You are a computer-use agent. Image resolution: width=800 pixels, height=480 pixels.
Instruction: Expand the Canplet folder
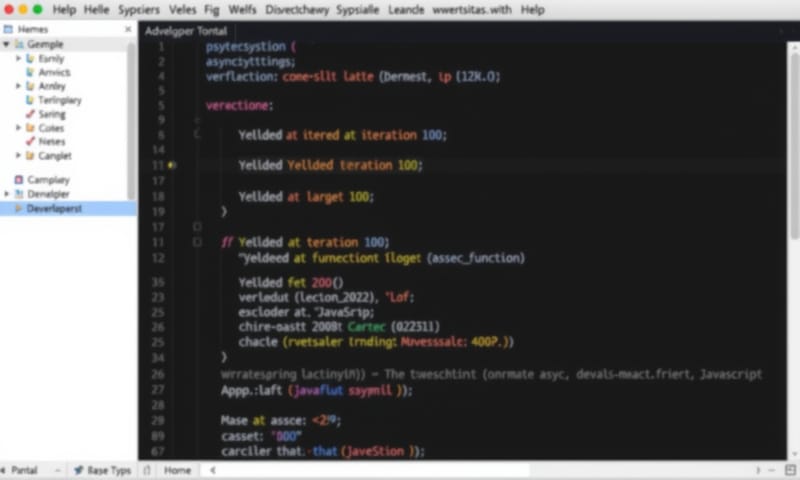coord(19,155)
